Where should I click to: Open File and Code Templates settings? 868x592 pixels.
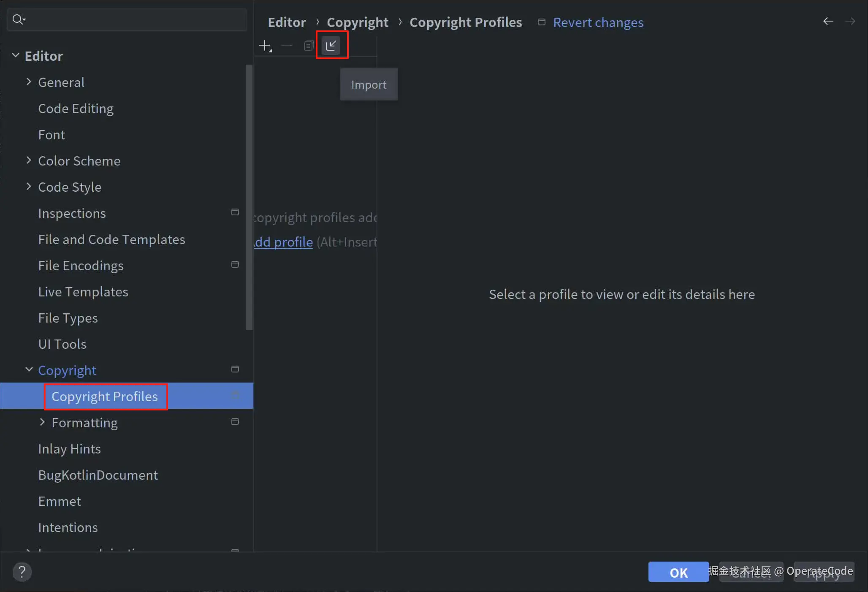click(x=111, y=239)
